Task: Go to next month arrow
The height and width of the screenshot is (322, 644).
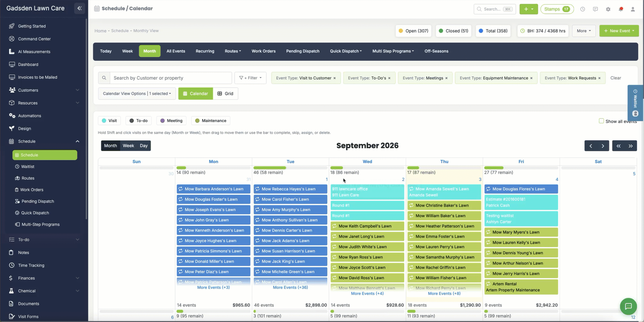Action: coord(603,146)
